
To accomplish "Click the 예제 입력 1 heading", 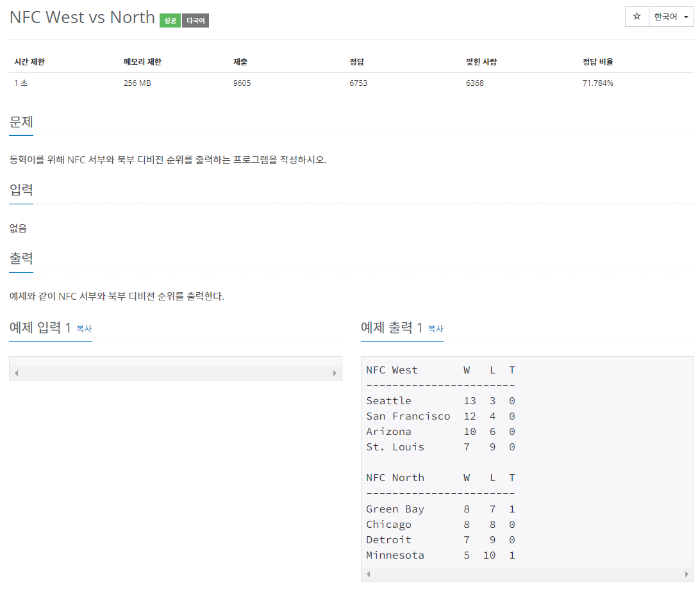I will pos(40,327).
